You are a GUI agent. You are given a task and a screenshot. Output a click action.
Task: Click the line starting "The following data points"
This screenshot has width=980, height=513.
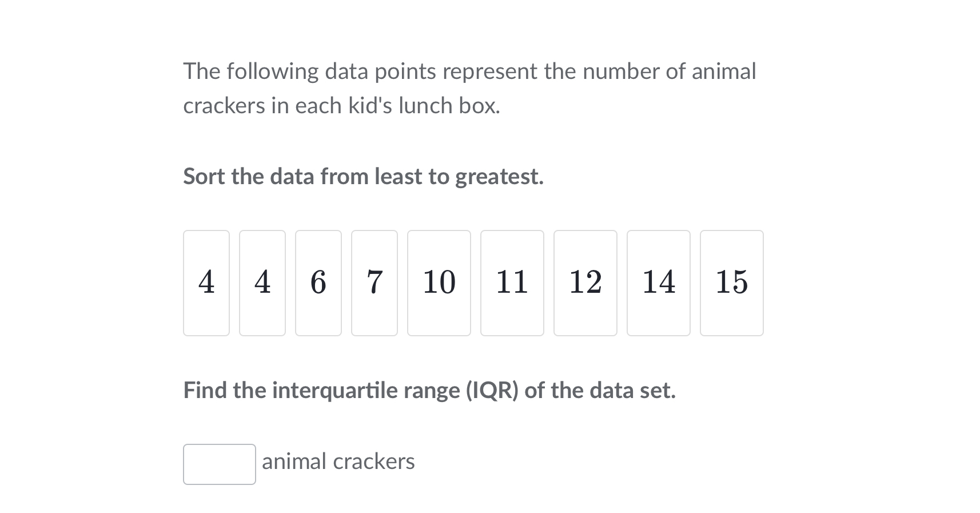point(469,71)
